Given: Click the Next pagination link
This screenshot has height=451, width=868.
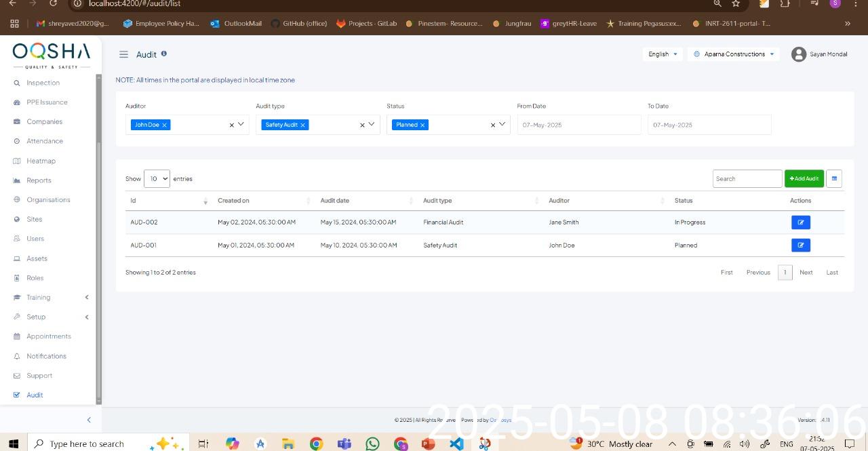Looking at the screenshot, I should pyautogui.click(x=806, y=273).
